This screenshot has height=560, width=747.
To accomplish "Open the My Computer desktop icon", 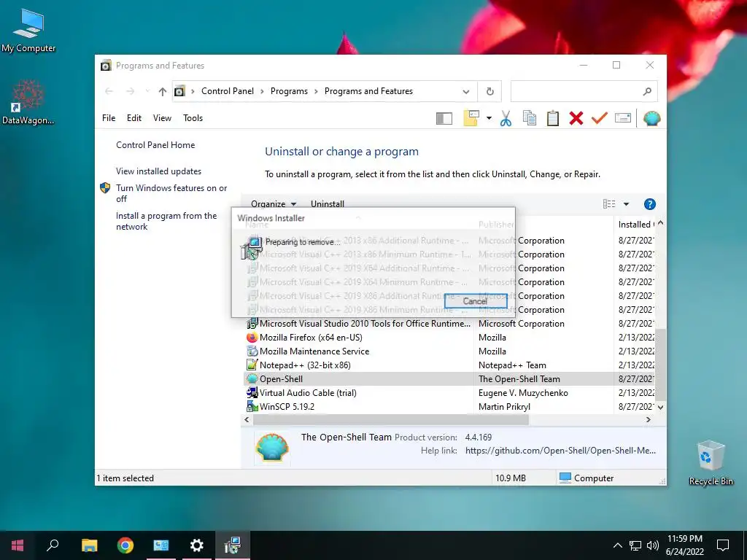I will pyautogui.click(x=28, y=31).
